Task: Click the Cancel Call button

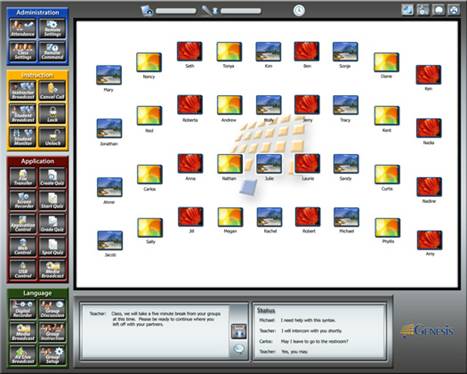Action: [52, 91]
